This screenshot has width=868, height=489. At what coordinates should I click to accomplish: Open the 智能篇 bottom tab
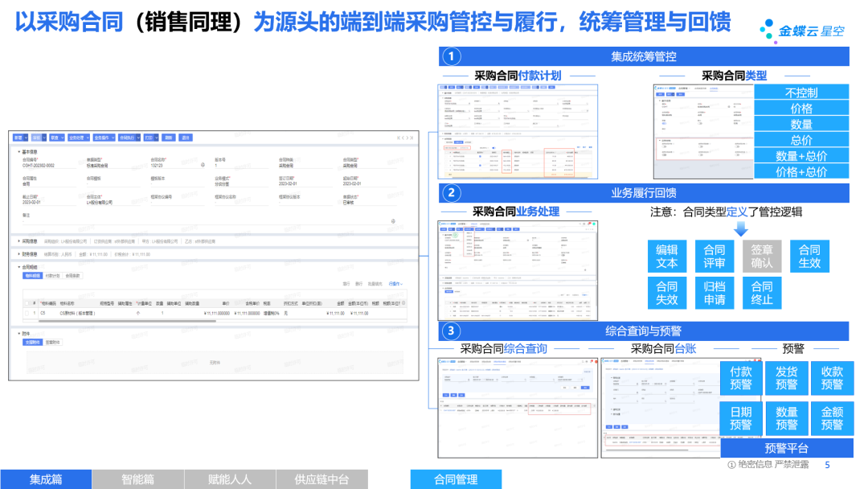pyautogui.click(x=138, y=479)
